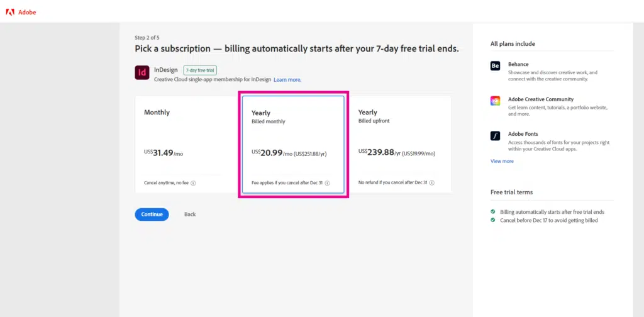
Task: Select the Yearly, Billed monthly plan card
Action: (x=293, y=145)
